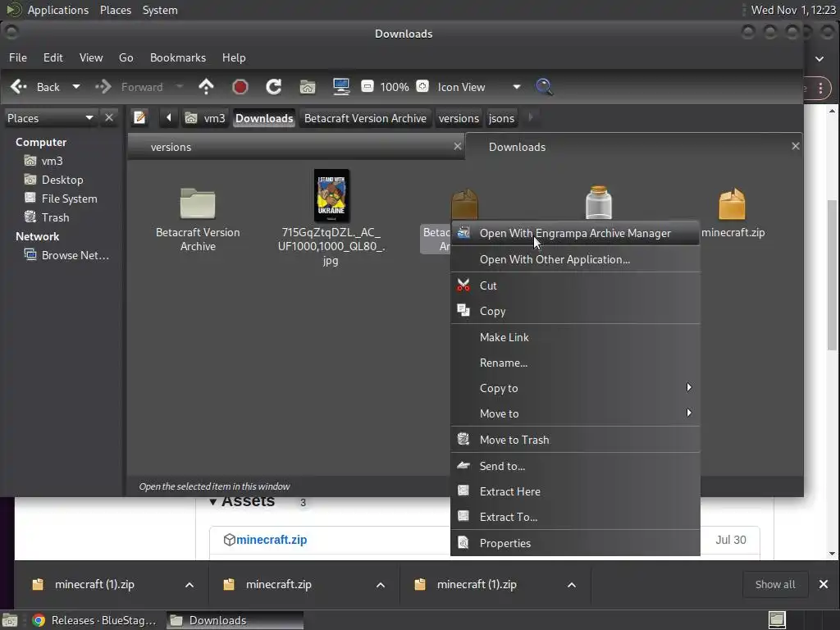The height and width of the screenshot is (630, 840).
Task: Click Betacraft Version Archive path button
Action: coord(365,118)
